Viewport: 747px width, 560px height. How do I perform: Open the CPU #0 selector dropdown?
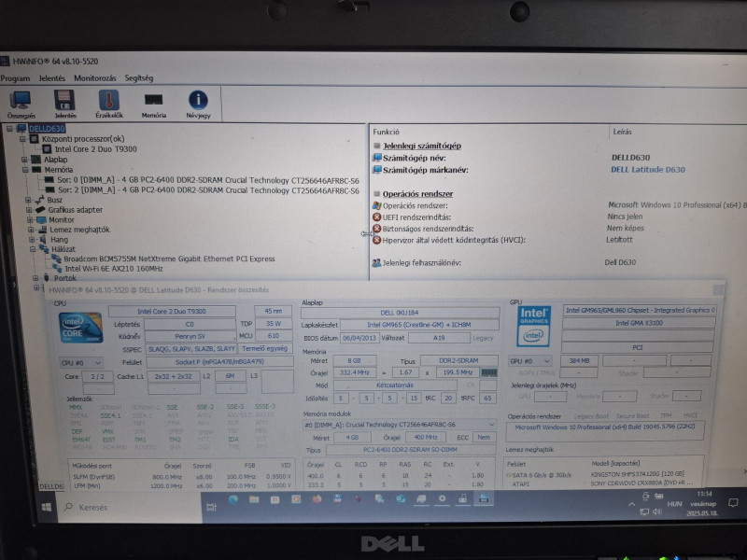[x=81, y=363]
